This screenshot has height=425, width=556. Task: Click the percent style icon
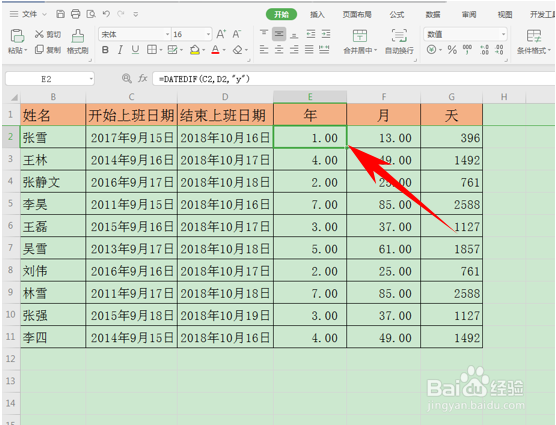click(452, 50)
